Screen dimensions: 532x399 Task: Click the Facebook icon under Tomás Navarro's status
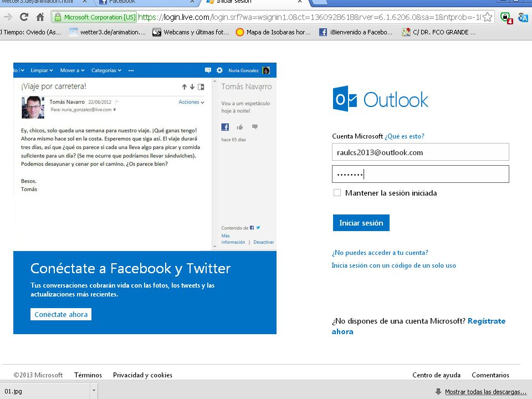click(225, 127)
